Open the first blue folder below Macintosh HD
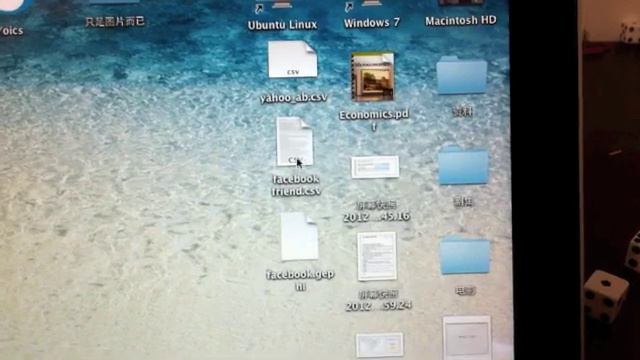This screenshot has width=640, height=360. click(x=462, y=76)
